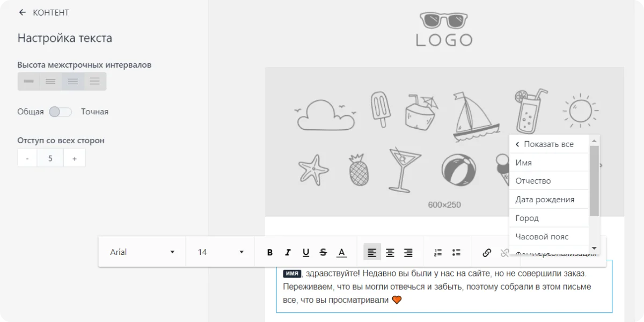Image resolution: width=644 pixels, height=322 pixels.
Task: Switch the Общая/Точная toggle
Action: pos(60,112)
